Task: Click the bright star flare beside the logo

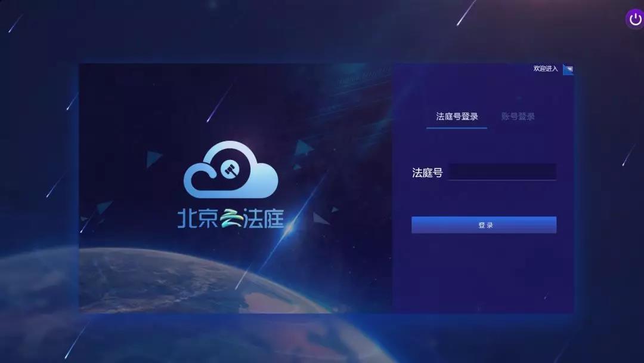Action: (x=289, y=228)
